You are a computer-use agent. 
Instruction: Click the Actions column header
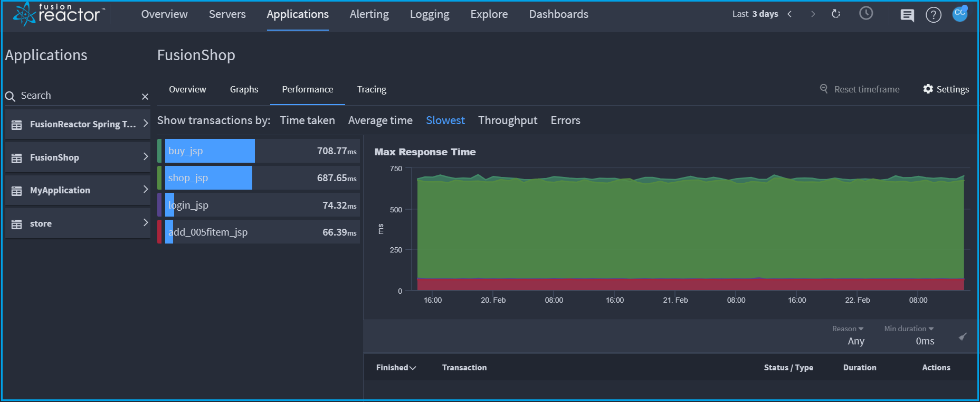point(936,368)
